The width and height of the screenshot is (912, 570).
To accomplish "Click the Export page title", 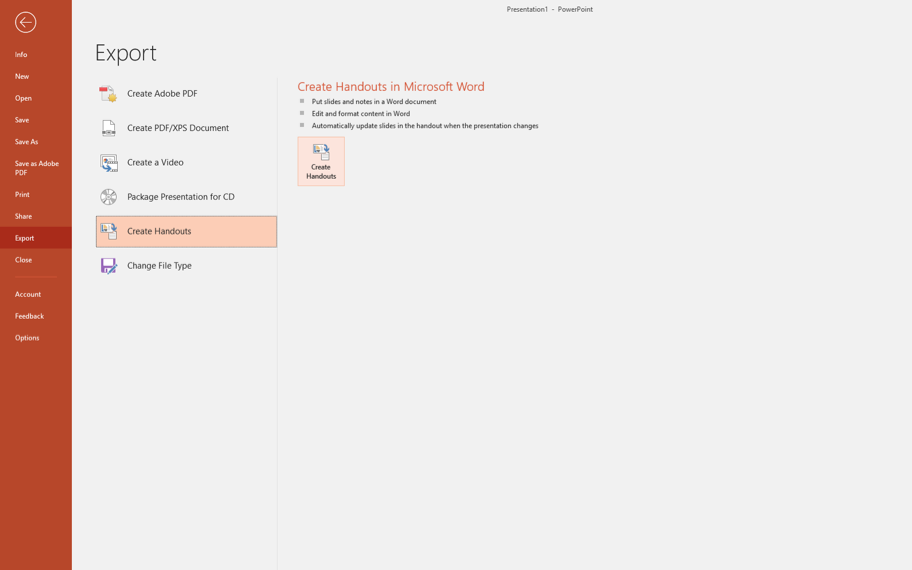I will (x=126, y=53).
